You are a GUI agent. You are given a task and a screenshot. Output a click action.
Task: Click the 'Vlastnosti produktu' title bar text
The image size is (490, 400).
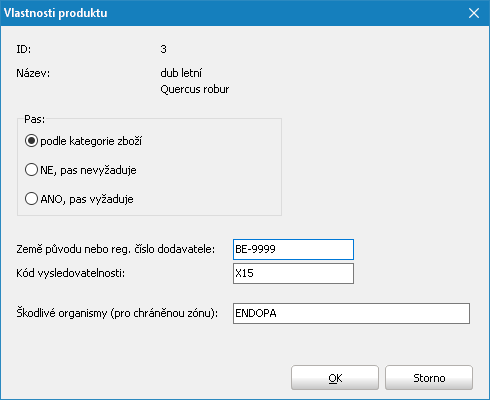pos(56,13)
